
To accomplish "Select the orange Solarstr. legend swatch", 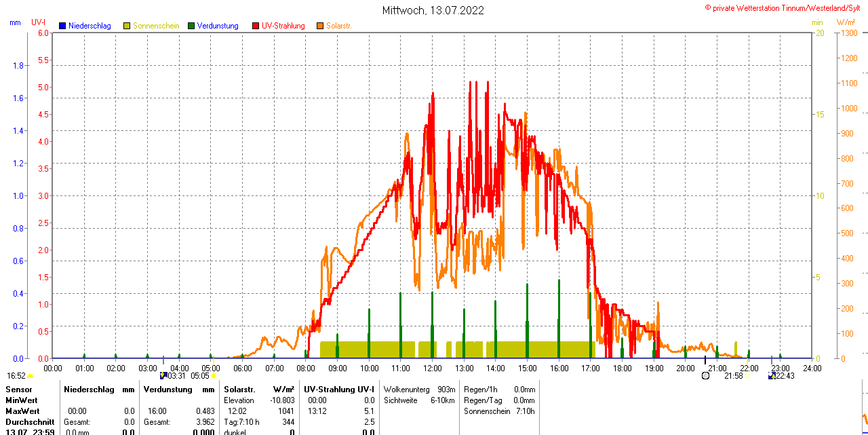I will [320, 26].
